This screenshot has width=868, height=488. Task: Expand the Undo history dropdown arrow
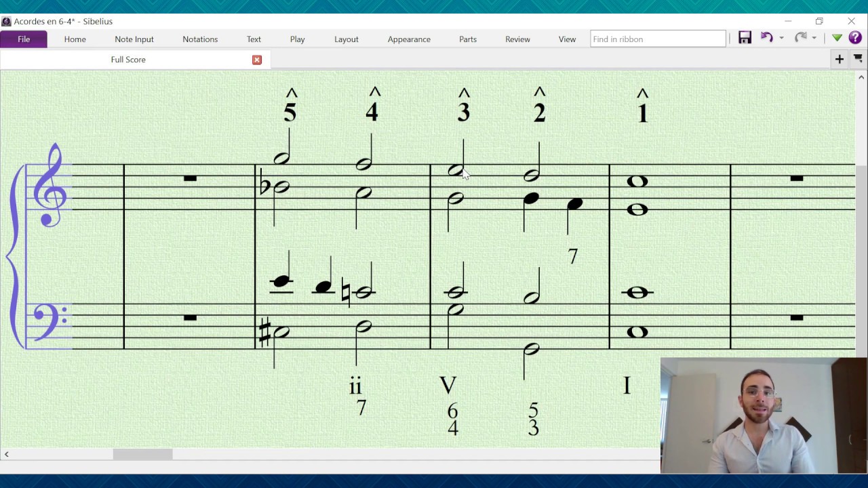coord(781,39)
